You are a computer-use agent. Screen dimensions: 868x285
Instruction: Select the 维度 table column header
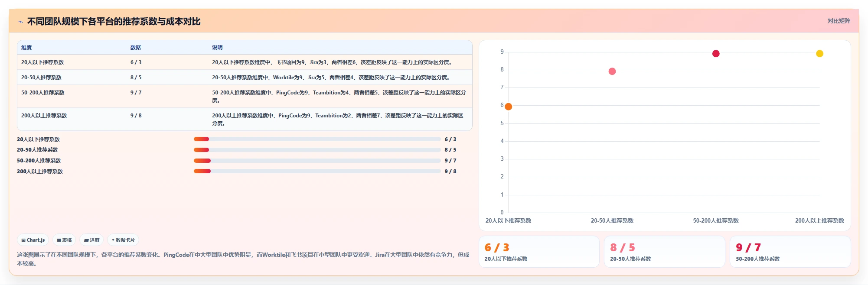click(26, 48)
